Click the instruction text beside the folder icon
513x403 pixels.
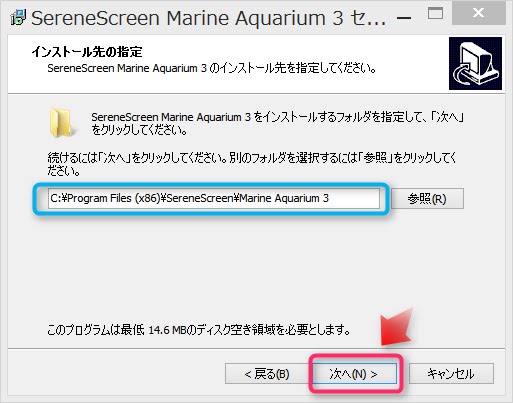[278, 123]
